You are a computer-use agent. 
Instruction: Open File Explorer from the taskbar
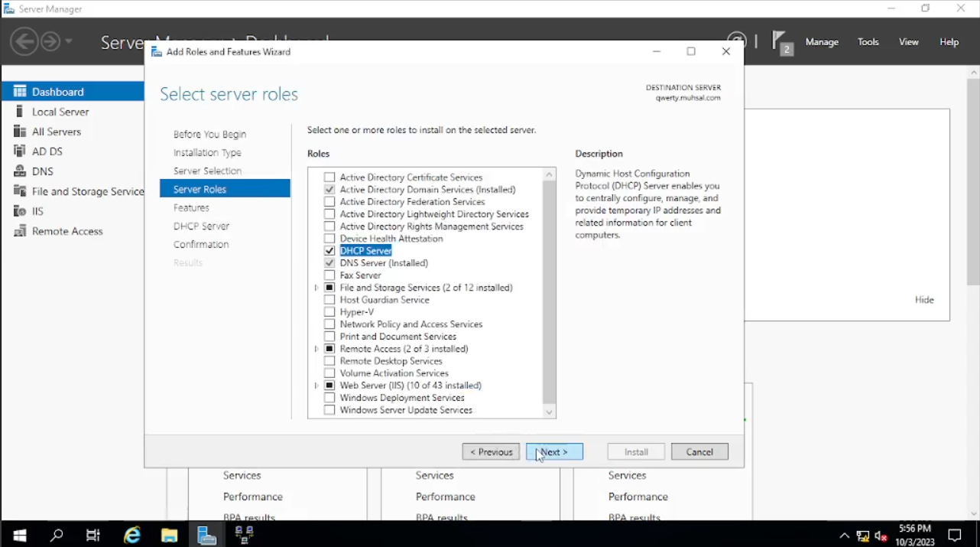pyautogui.click(x=169, y=535)
